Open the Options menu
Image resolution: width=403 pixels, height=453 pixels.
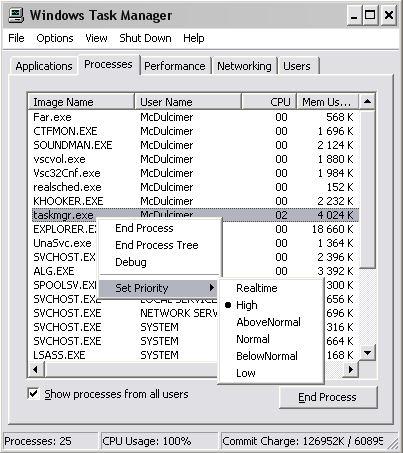point(55,38)
